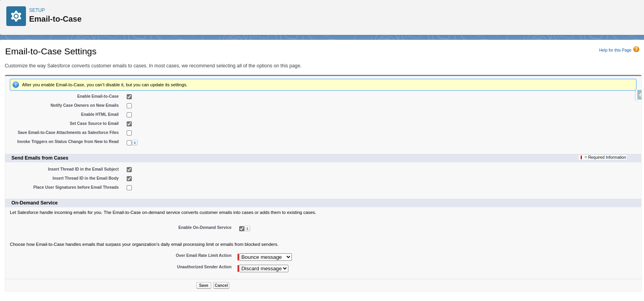
Task: Click the Required Information legend text
Action: click(x=605, y=158)
